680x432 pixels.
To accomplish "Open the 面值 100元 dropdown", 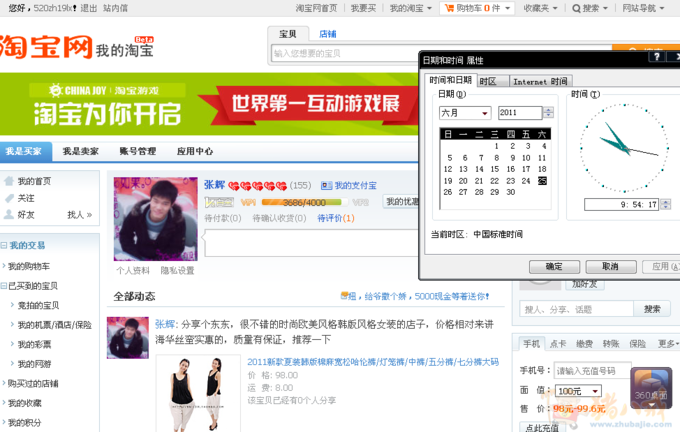I will coord(579,391).
